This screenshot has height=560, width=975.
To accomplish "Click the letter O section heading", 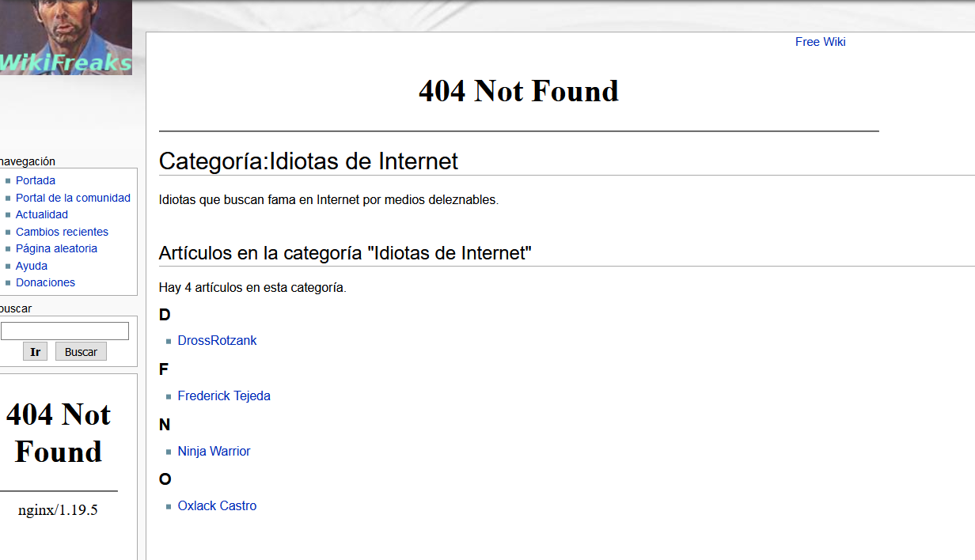I will 165,479.
